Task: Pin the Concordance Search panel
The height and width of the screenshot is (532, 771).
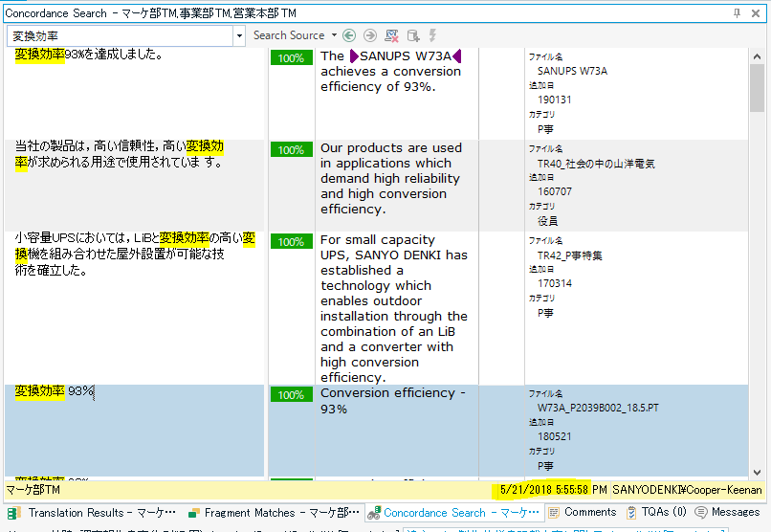Action: point(737,13)
